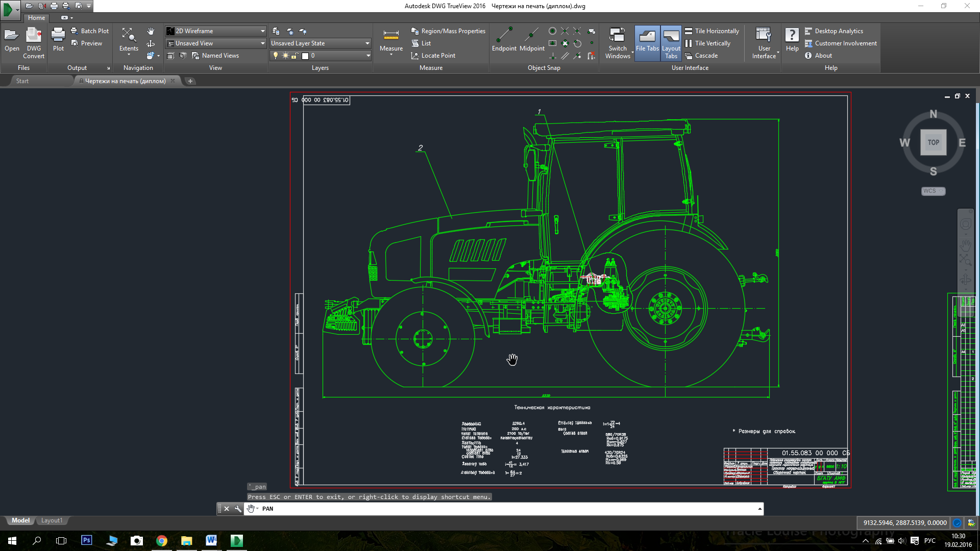Open User Interface dropdown

[764, 43]
